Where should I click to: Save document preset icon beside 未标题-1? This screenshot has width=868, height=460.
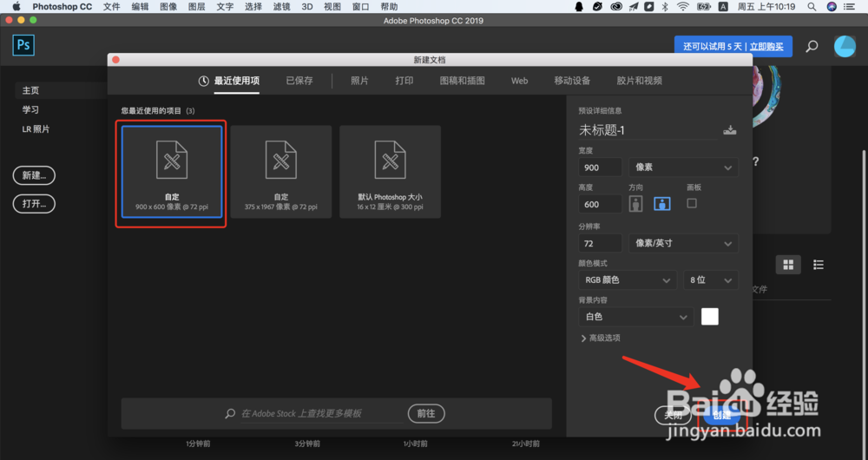(x=730, y=130)
